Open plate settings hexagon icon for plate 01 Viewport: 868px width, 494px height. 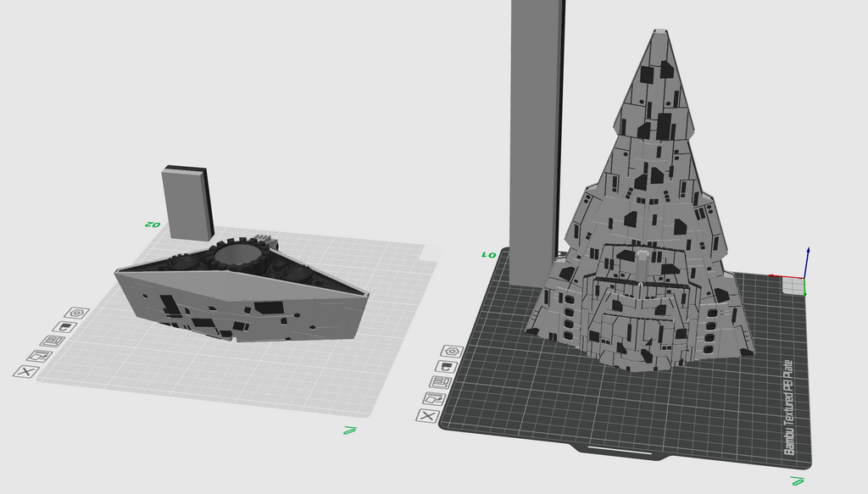[x=452, y=351]
